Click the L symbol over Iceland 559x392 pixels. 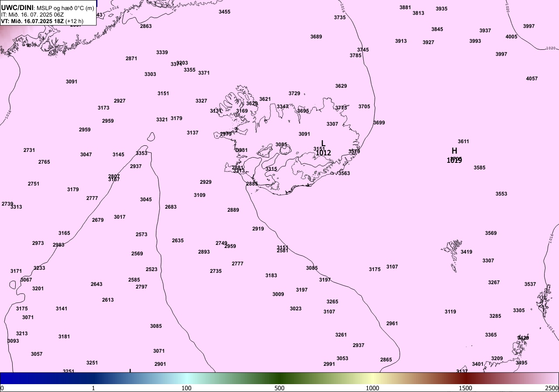pos(323,143)
